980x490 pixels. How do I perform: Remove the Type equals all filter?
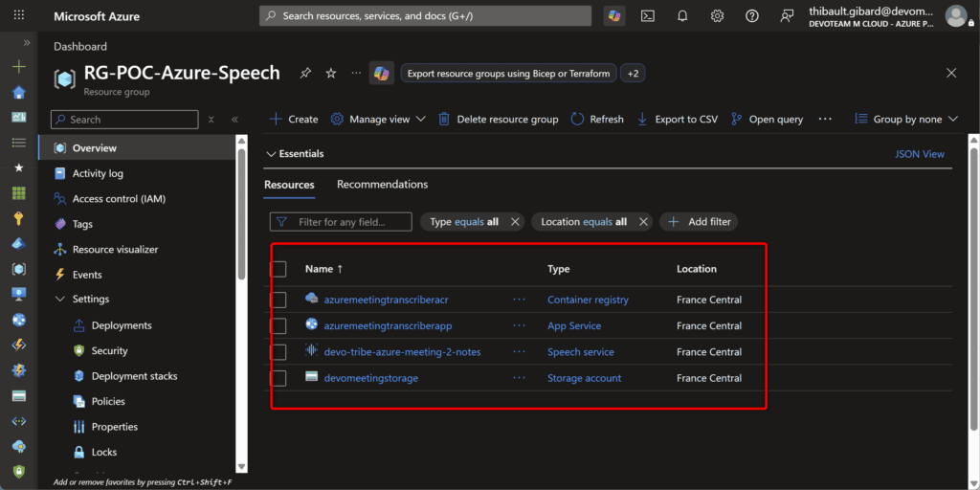tap(515, 221)
